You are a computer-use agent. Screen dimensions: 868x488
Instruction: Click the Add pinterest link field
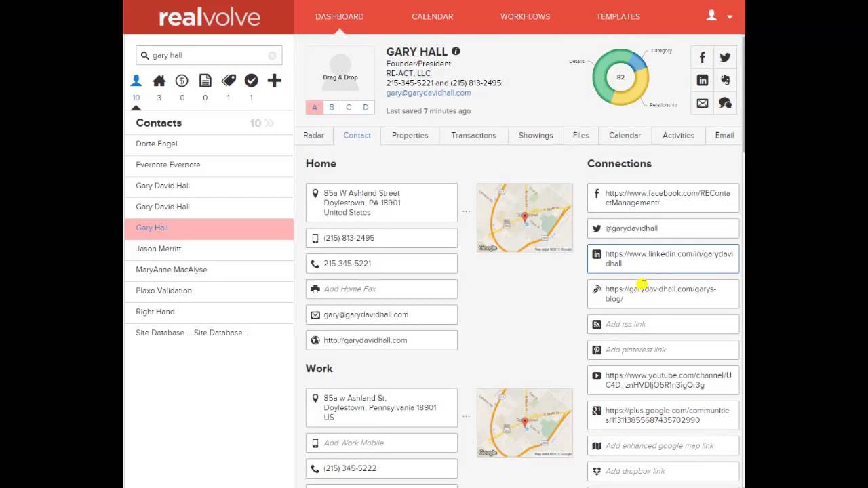[x=663, y=350]
